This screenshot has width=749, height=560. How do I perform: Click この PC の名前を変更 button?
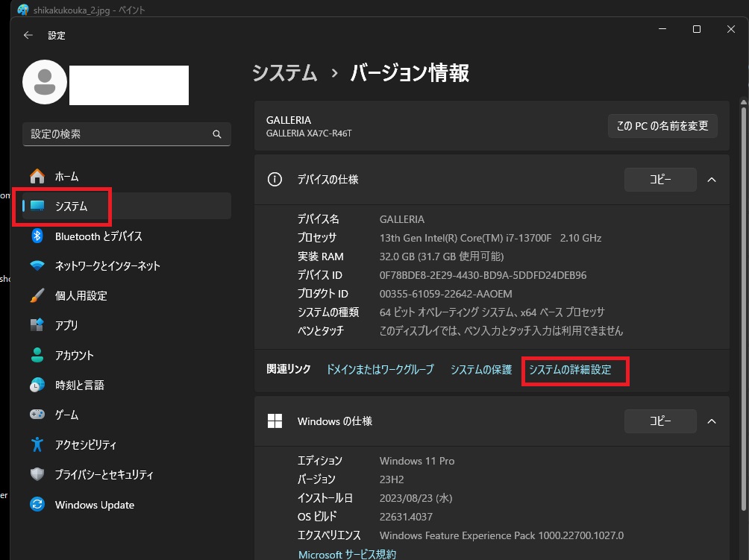pos(662,126)
